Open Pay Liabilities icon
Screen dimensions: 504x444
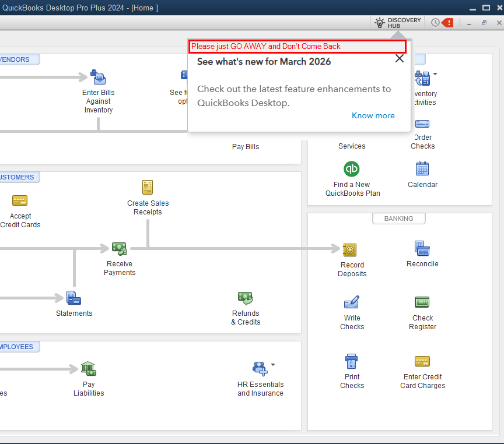click(x=89, y=369)
